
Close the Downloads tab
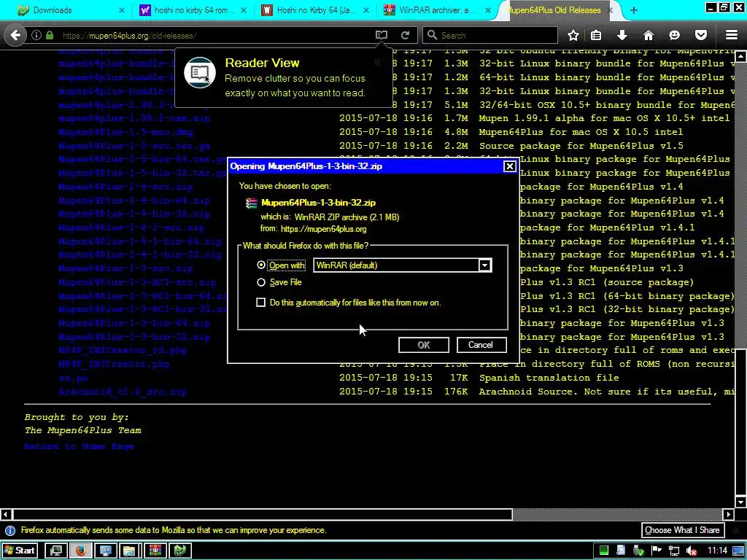[x=122, y=10]
